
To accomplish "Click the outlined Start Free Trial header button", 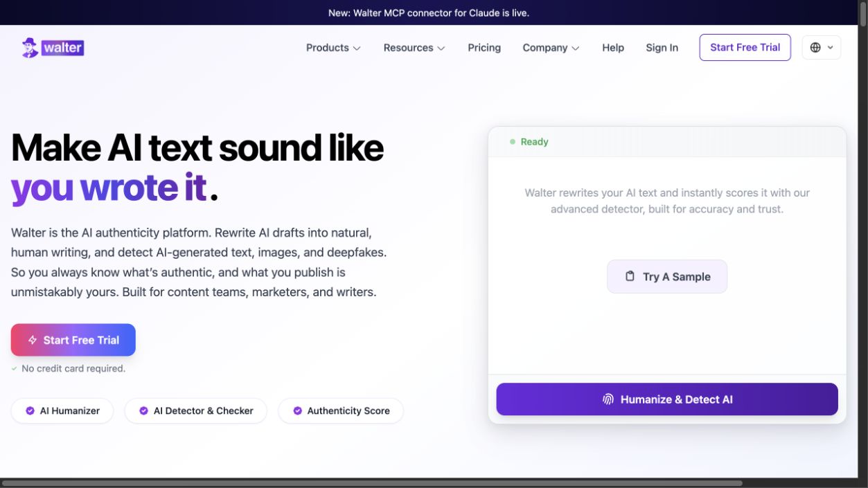I will point(745,47).
